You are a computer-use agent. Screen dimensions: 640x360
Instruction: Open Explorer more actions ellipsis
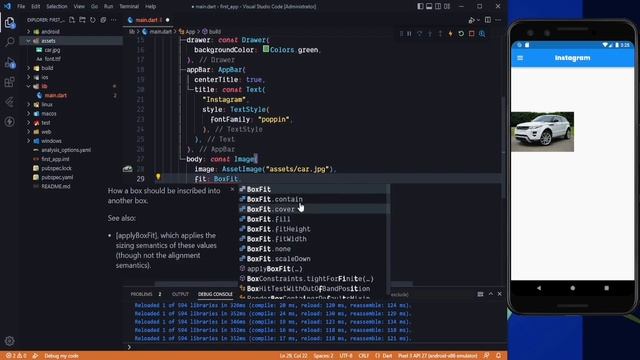[113, 20]
